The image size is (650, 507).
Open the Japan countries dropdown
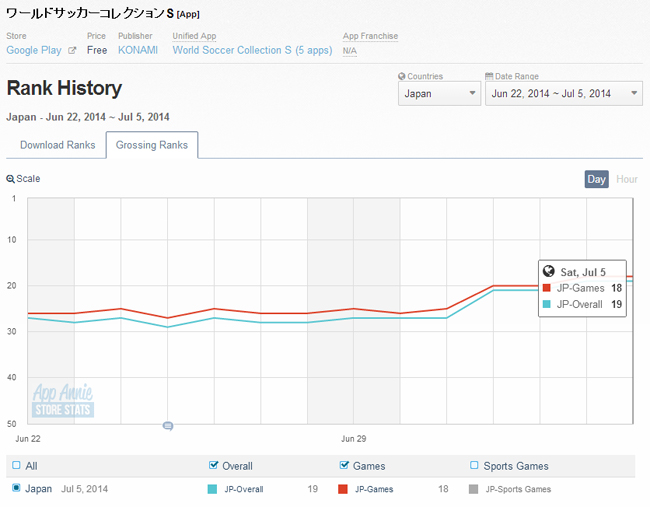(439, 94)
